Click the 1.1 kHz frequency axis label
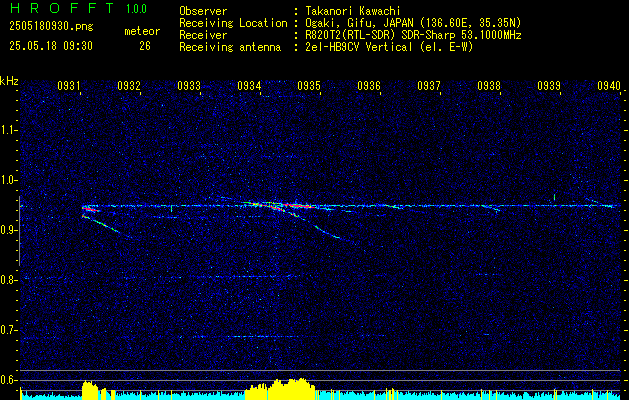This screenshot has width=629, height=400. (9, 130)
